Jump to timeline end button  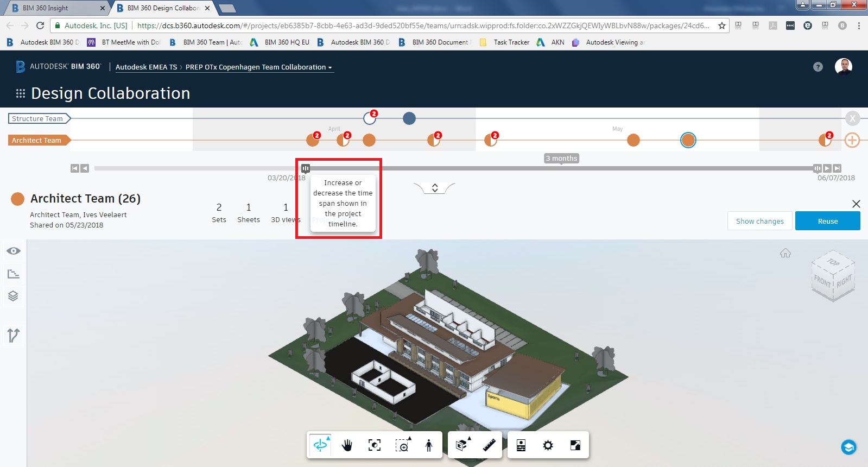click(837, 168)
